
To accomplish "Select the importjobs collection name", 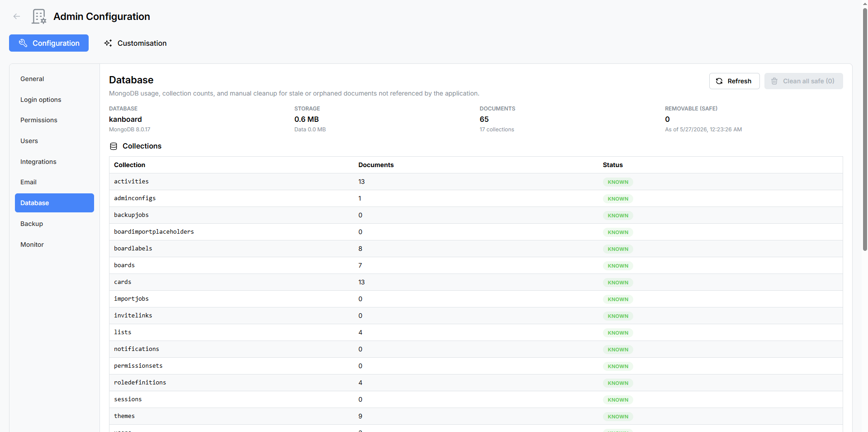I will click(x=131, y=299).
